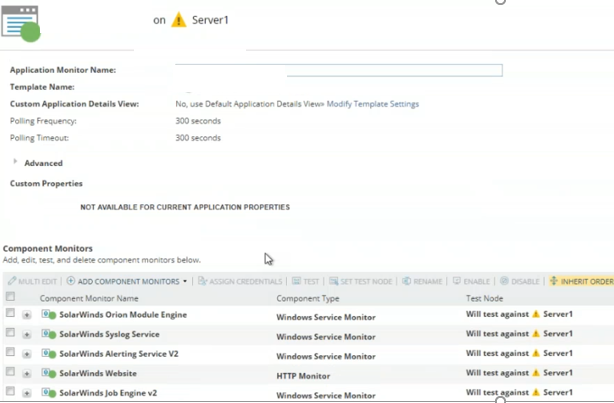Click Add Component Monitors button

[127, 281]
